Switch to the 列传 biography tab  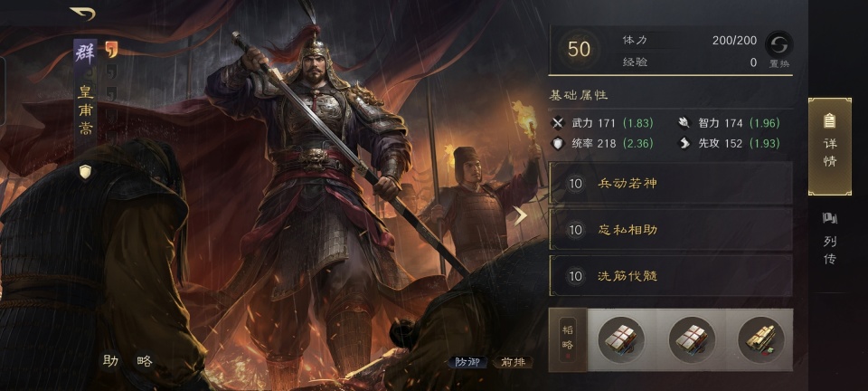point(829,238)
